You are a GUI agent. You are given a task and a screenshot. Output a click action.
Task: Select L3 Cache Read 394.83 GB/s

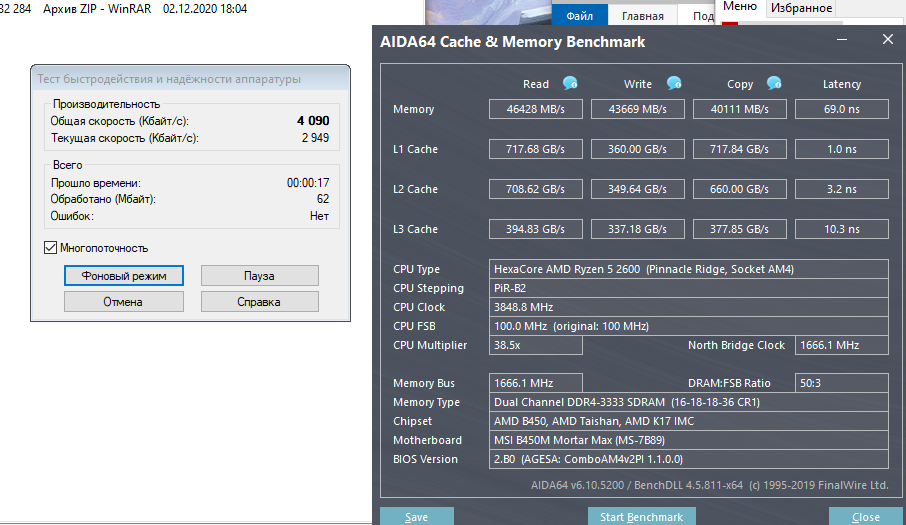[x=536, y=229]
